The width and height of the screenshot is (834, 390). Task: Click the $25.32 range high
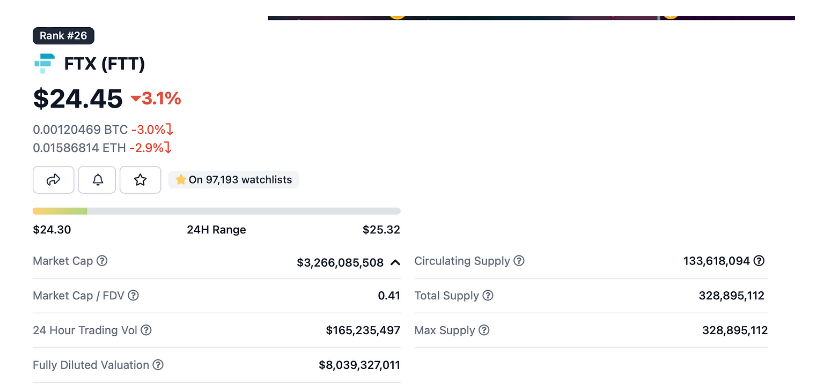click(x=381, y=230)
